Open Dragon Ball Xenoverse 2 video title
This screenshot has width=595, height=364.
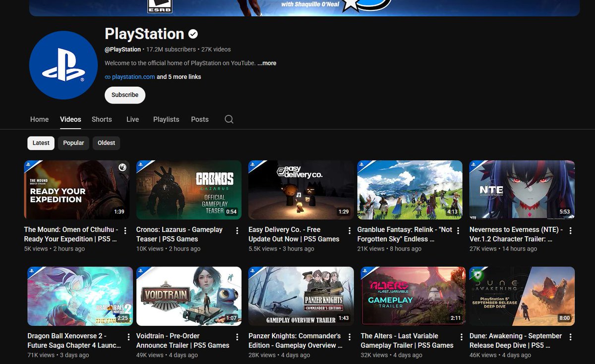[74, 341]
